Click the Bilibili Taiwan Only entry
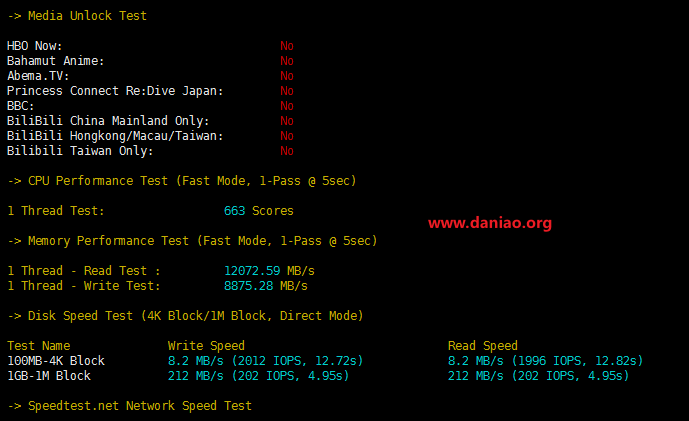The height and width of the screenshot is (421, 689). (80, 151)
